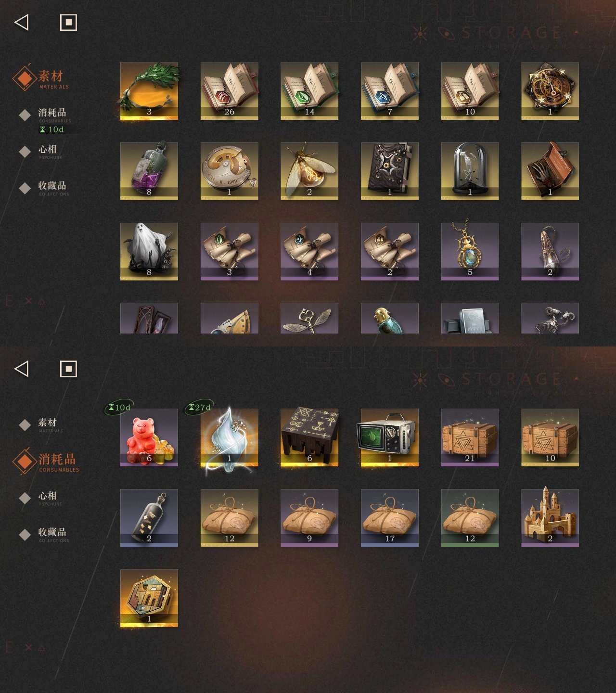Choose the glass bell jar item
Image resolution: width=616 pixels, height=693 pixels.
(x=470, y=171)
